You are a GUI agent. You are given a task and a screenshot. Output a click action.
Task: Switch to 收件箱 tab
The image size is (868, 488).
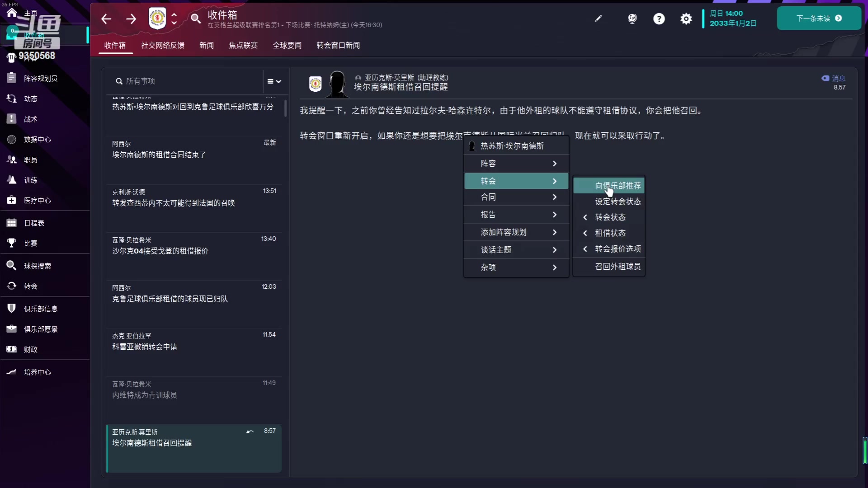(115, 45)
